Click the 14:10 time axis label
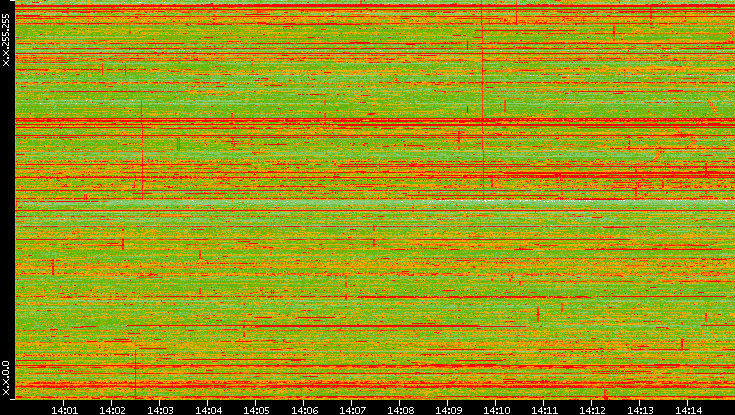 pyautogui.click(x=496, y=410)
